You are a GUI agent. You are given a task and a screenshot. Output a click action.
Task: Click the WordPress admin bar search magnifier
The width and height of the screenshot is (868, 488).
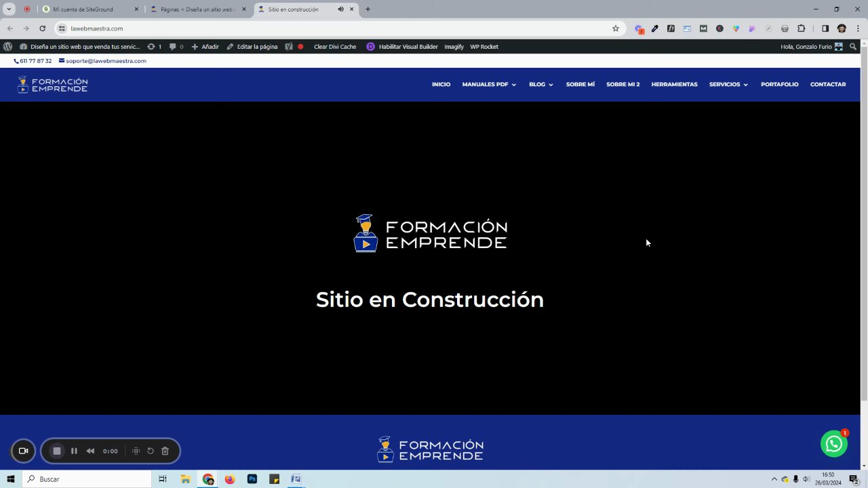click(853, 47)
